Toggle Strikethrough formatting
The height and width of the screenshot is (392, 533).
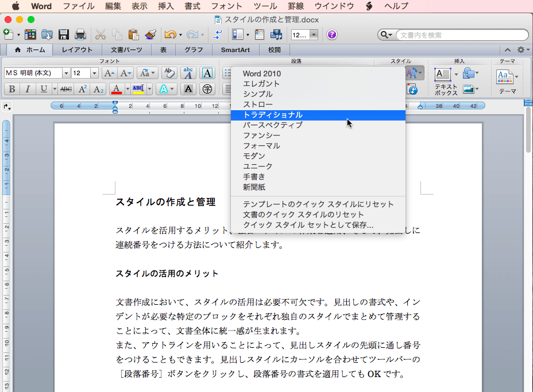pos(66,89)
